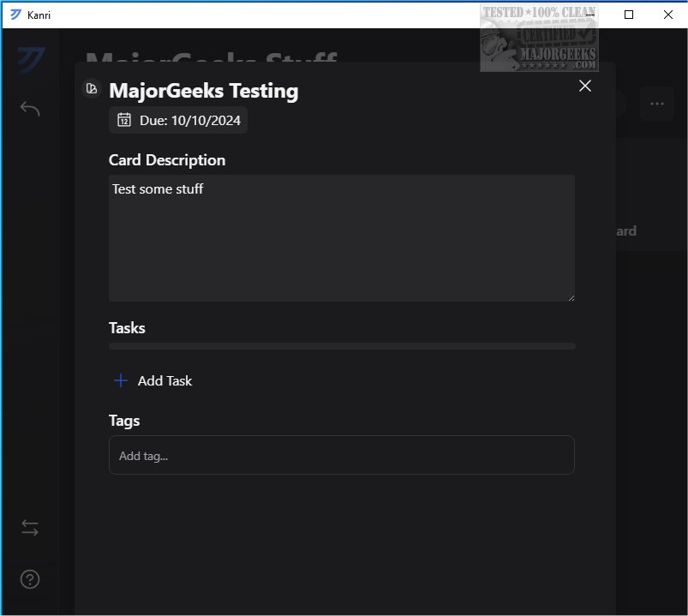The width and height of the screenshot is (688, 616).
Task: Focus the Add tag input field
Action: tap(341, 455)
